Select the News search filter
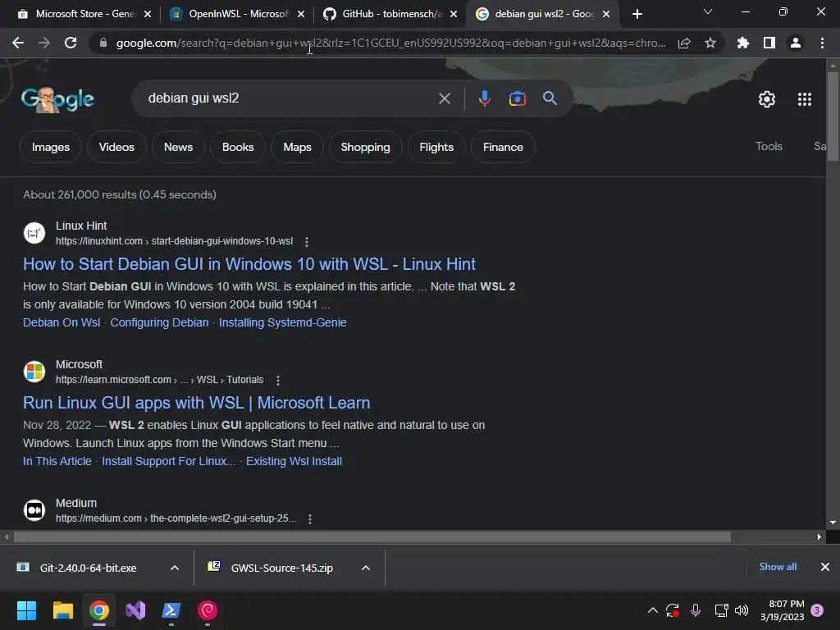Screen dimensions: 840x630 pos(178,148)
